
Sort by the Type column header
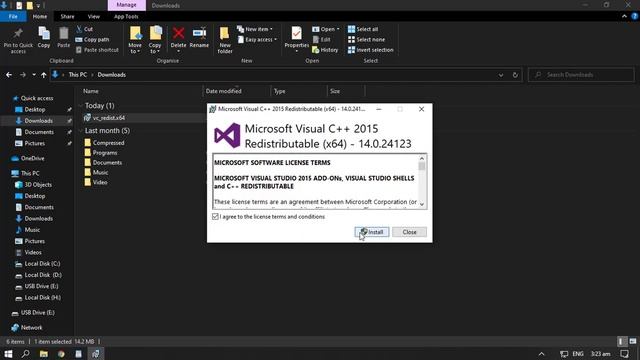pyautogui.click(x=280, y=91)
